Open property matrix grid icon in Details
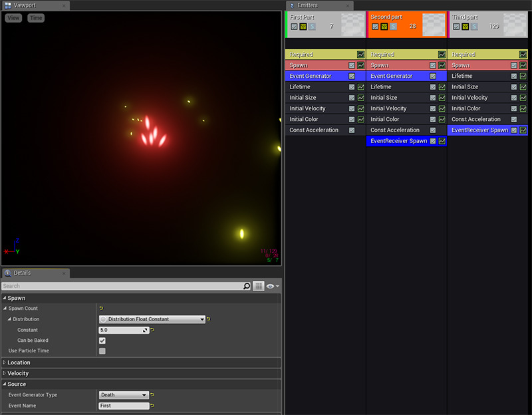Image resolution: width=532 pixels, height=415 pixels. 259,286
